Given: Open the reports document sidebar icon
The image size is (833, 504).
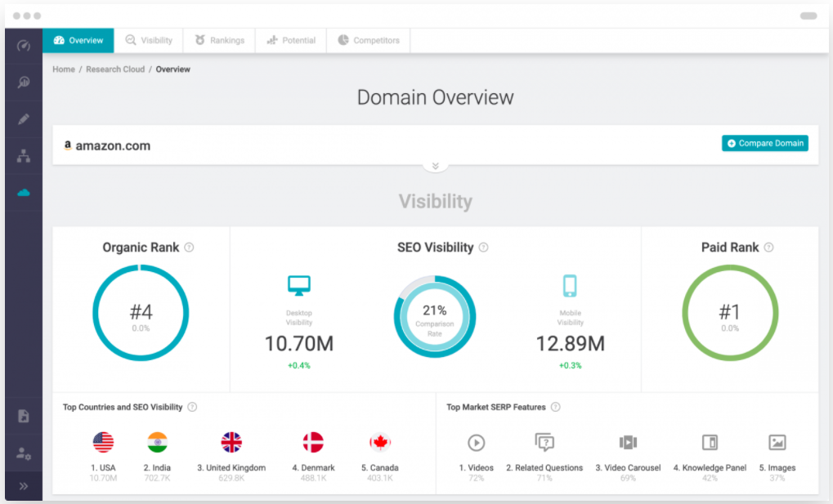Looking at the screenshot, I should 24,416.
